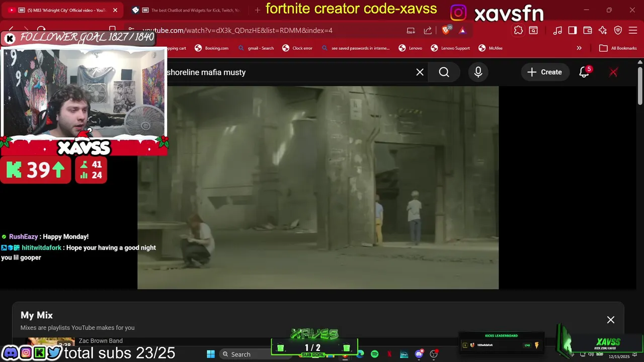Click the YouTube magnifier search button
Viewport: 644px width, 362px height.
pos(444,72)
